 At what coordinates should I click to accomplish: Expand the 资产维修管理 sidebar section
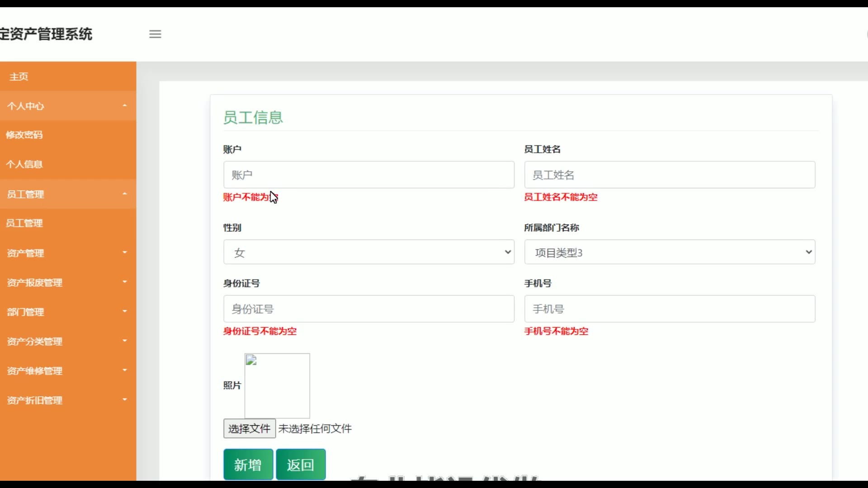pos(68,371)
